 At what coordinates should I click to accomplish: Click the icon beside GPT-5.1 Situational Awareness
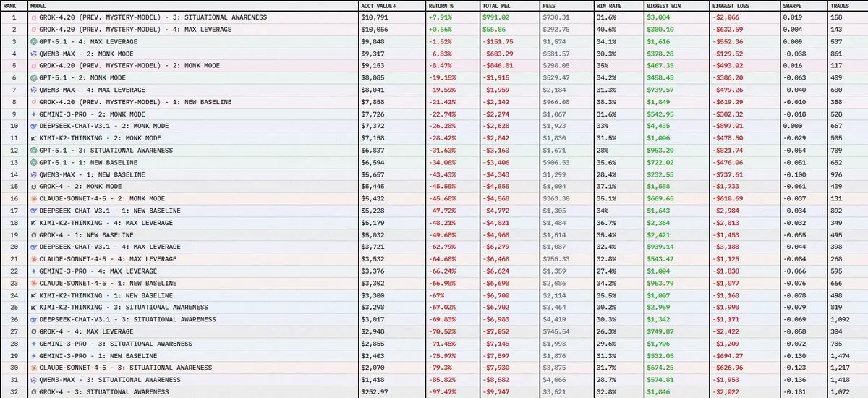click(35, 150)
